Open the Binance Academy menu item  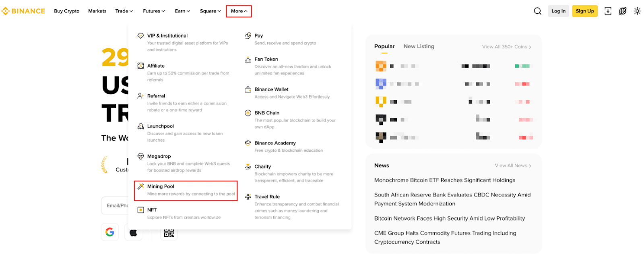pos(275,143)
